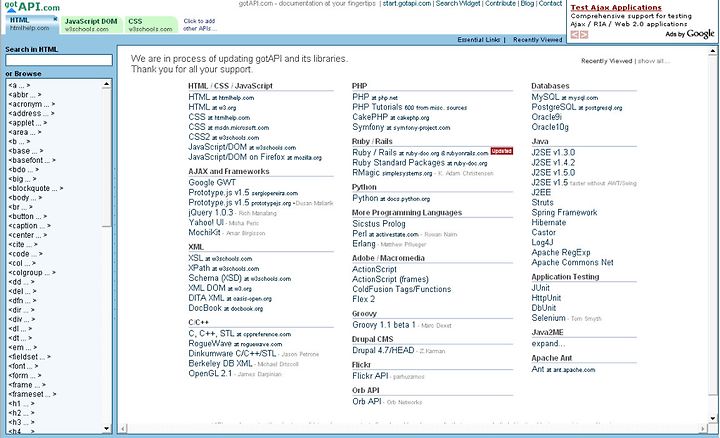
Task: Open the Essential Links menu
Action: [x=478, y=40]
